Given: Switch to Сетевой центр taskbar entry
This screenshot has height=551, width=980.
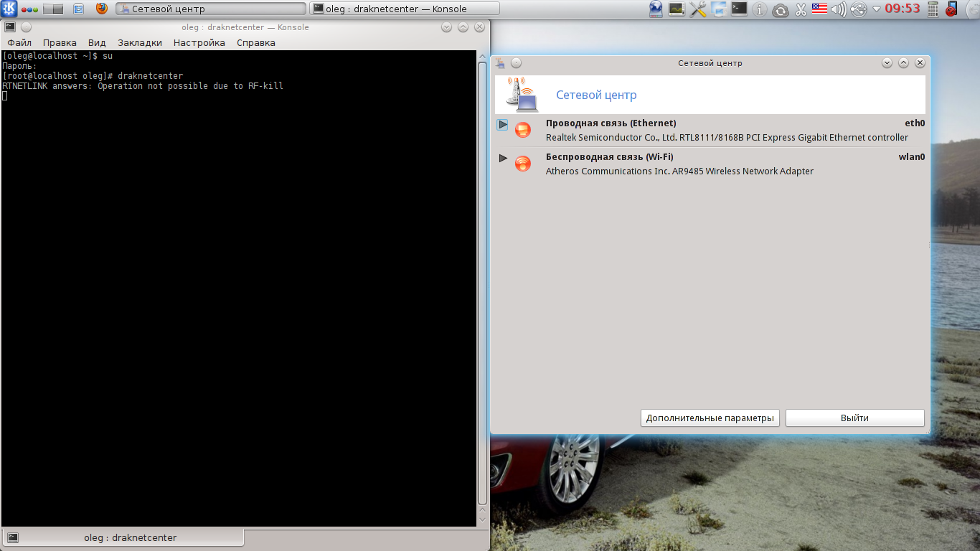Looking at the screenshot, I should 211,9.
